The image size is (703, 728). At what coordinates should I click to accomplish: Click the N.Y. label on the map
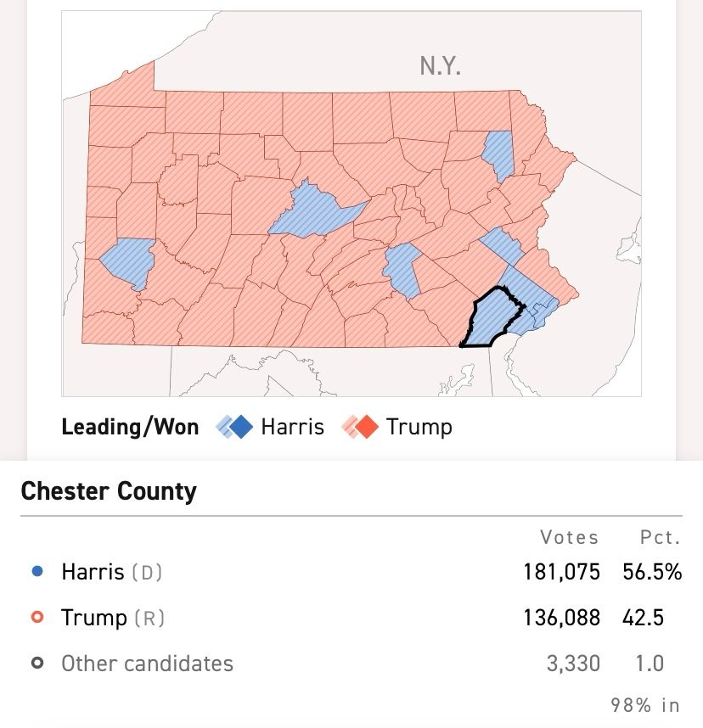coord(440,66)
